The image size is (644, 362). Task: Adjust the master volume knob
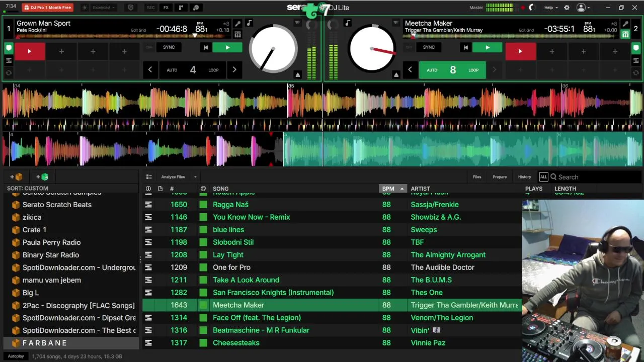[x=532, y=8]
